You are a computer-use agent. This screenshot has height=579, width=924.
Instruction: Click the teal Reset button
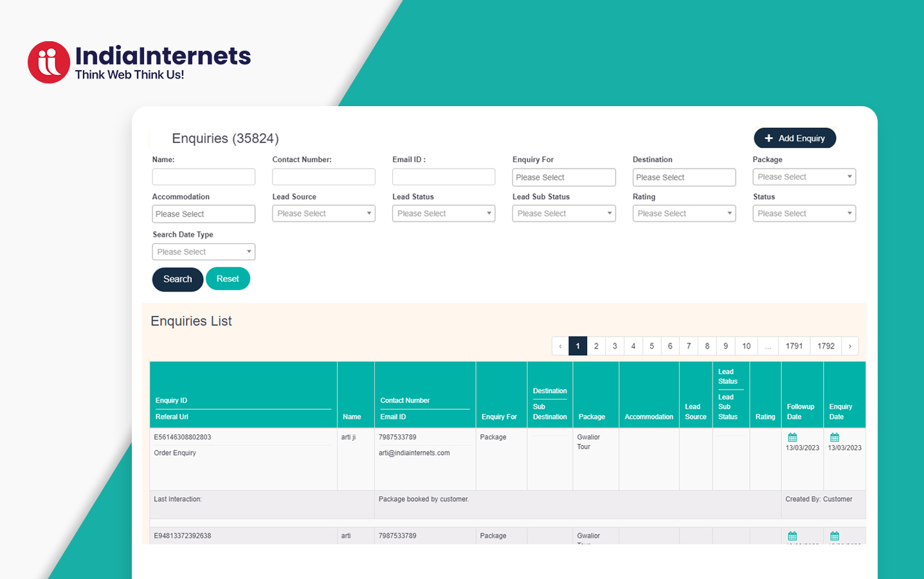click(228, 279)
